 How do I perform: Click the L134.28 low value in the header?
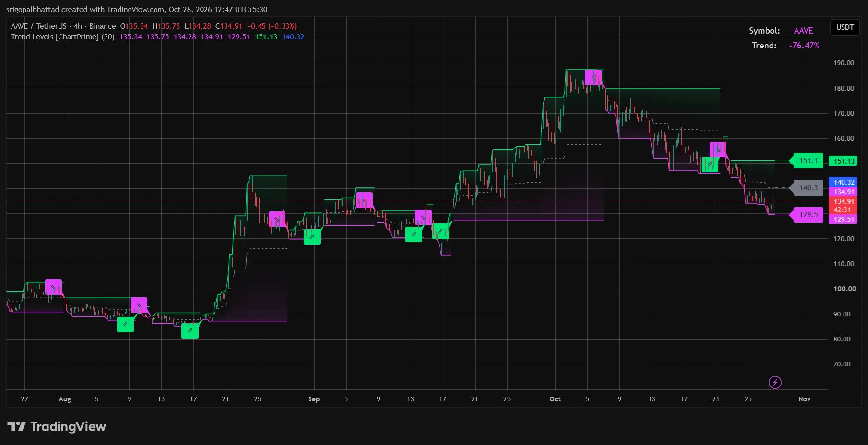(x=198, y=26)
